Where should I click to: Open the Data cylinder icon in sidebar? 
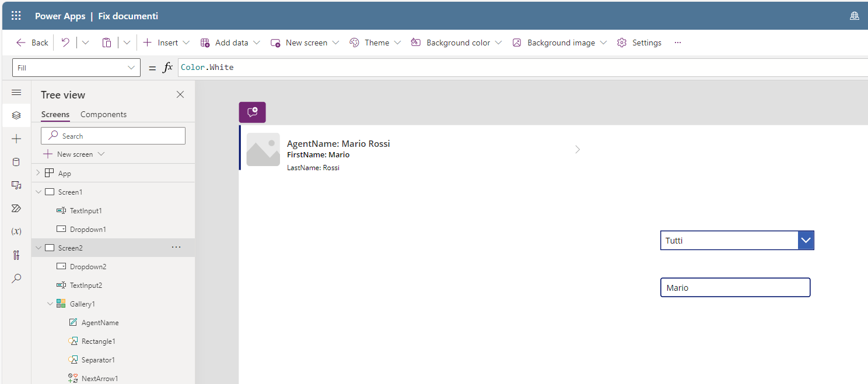point(16,162)
